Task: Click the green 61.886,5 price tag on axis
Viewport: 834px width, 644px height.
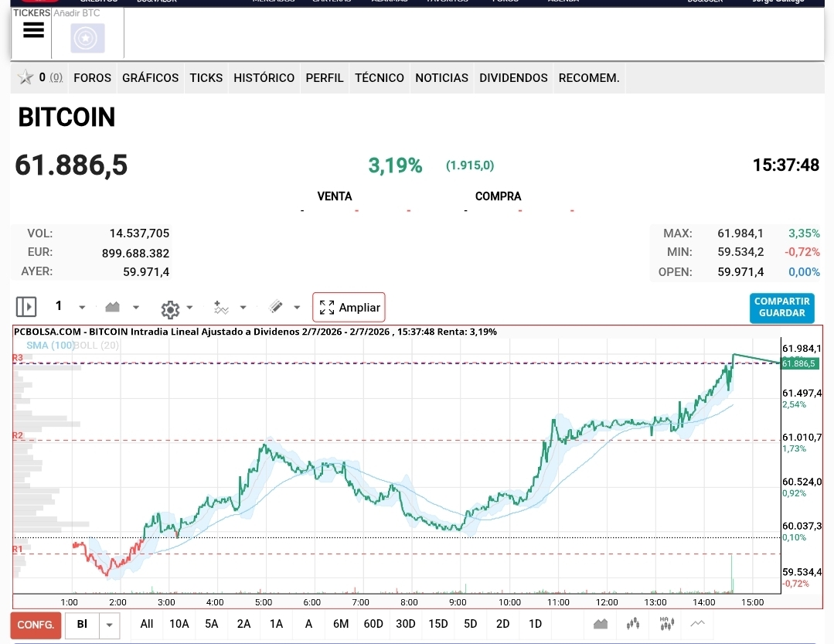Action: click(799, 363)
